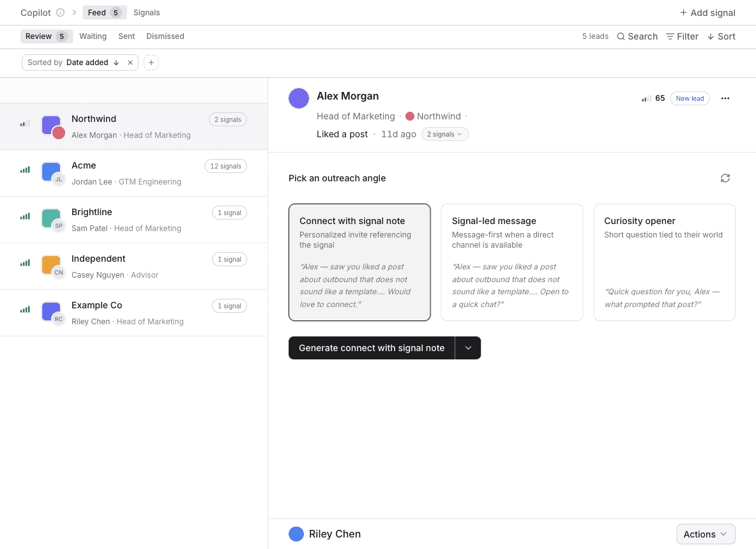Select the Brightline lead Sam Patel
The height and width of the screenshot is (549, 756).
point(133,220)
